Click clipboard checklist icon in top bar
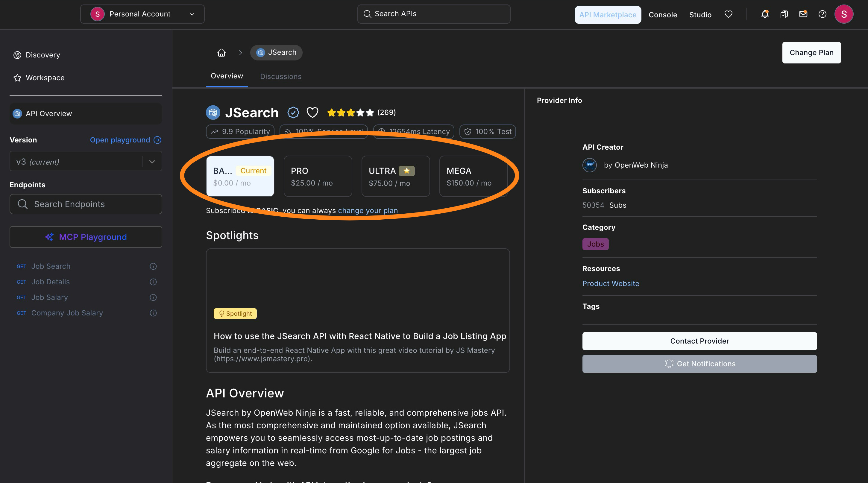The width and height of the screenshot is (868, 483). pyautogui.click(x=784, y=14)
